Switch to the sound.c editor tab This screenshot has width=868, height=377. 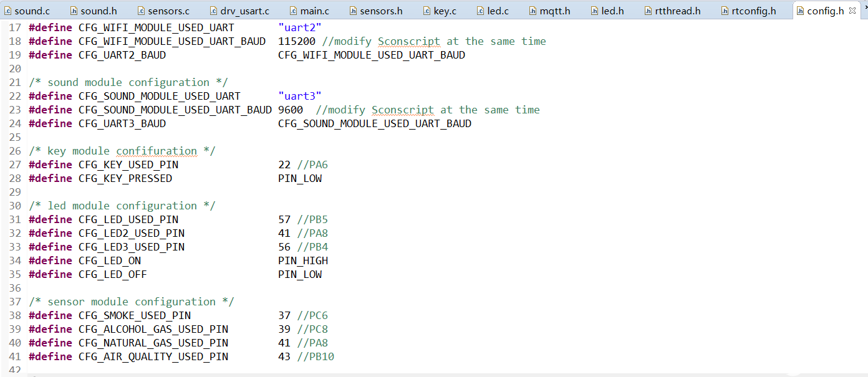pos(27,11)
